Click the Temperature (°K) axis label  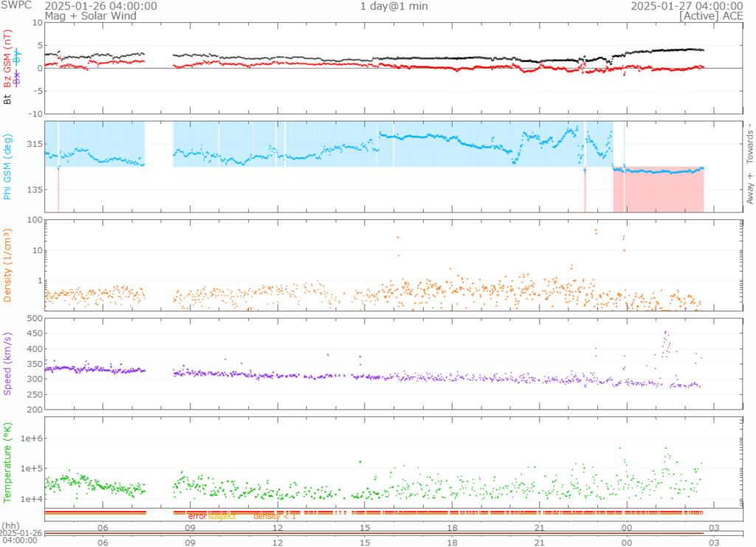tap(8, 462)
